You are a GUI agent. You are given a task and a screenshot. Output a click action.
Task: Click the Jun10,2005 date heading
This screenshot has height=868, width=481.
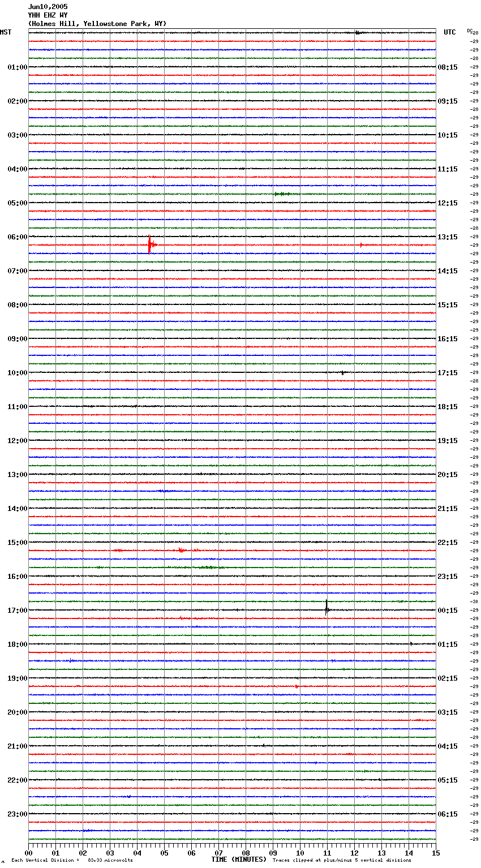[x=48, y=7]
